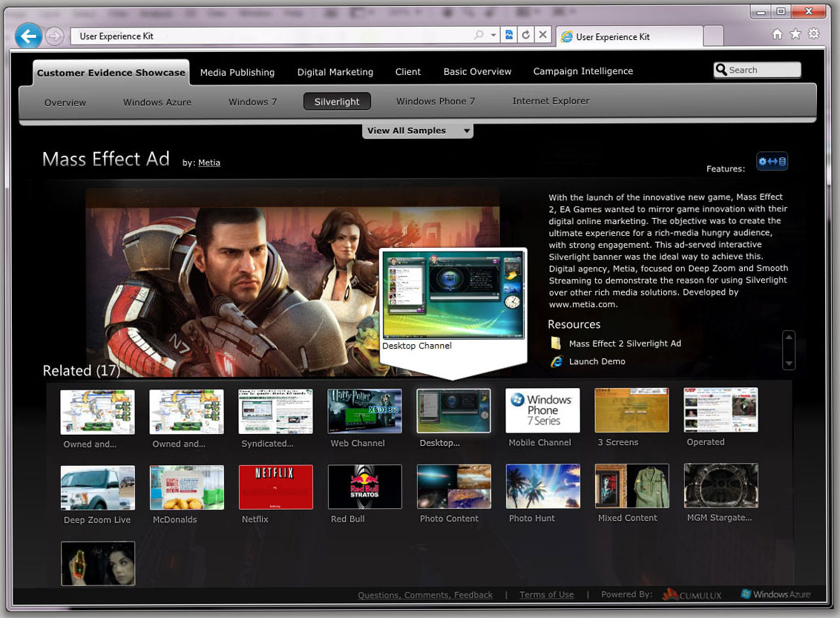Select the Windows Phone 7 sub-tab

click(x=436, y=101)
